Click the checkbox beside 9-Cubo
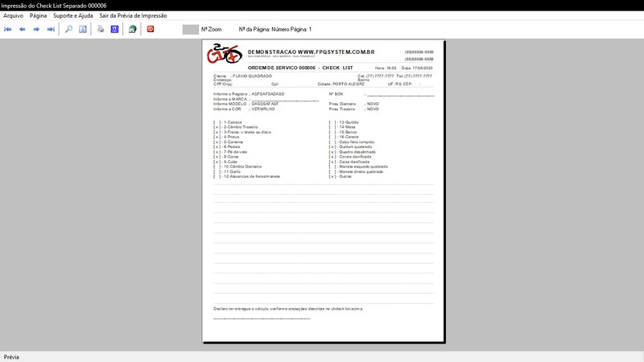This screenshot has width=644, height=362. (x=217, y=161)
